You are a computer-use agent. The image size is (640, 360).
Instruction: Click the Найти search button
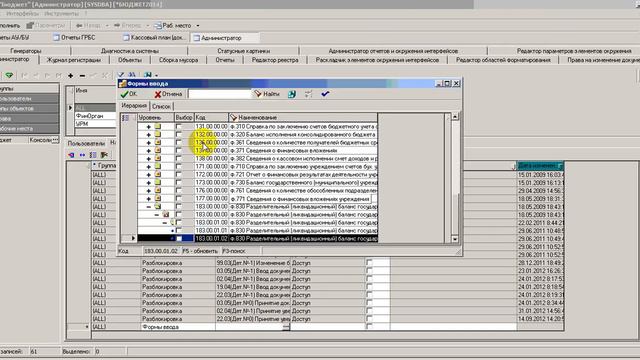(x=267, y=94)
